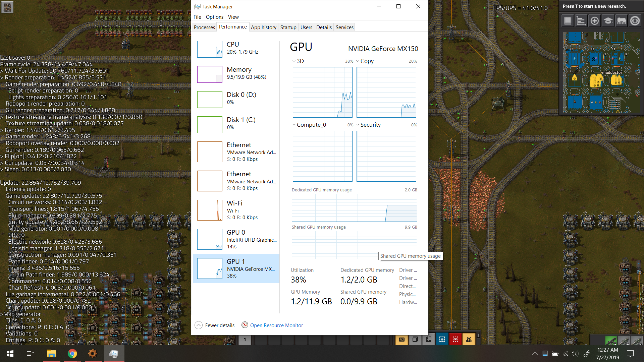
Task: Select GPU 1 NVIDIA GeForce item
Action: coord(236,268)
